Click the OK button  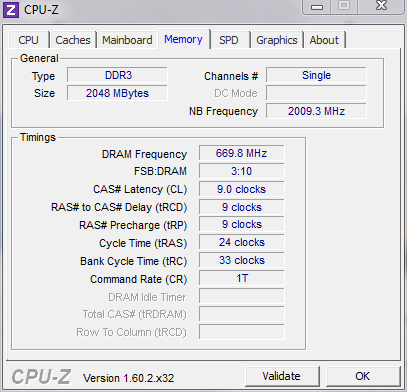(x=363, y=376)
